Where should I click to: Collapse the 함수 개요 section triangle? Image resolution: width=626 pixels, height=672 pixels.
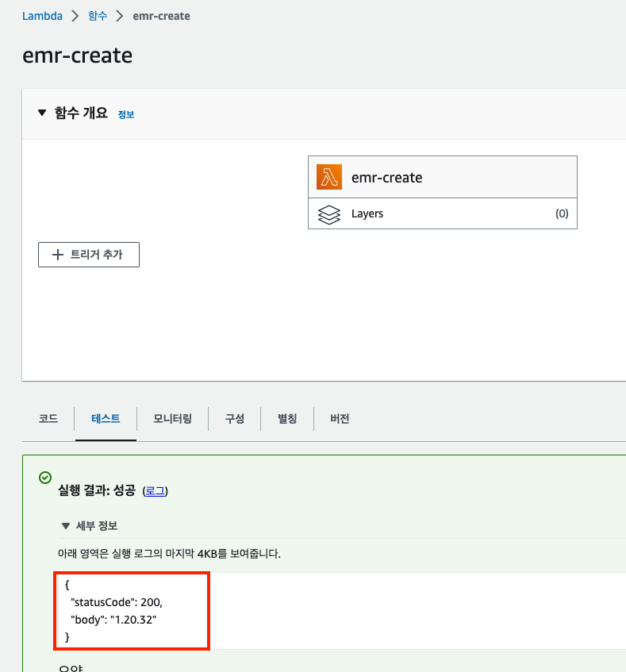(x=42, y=113)
